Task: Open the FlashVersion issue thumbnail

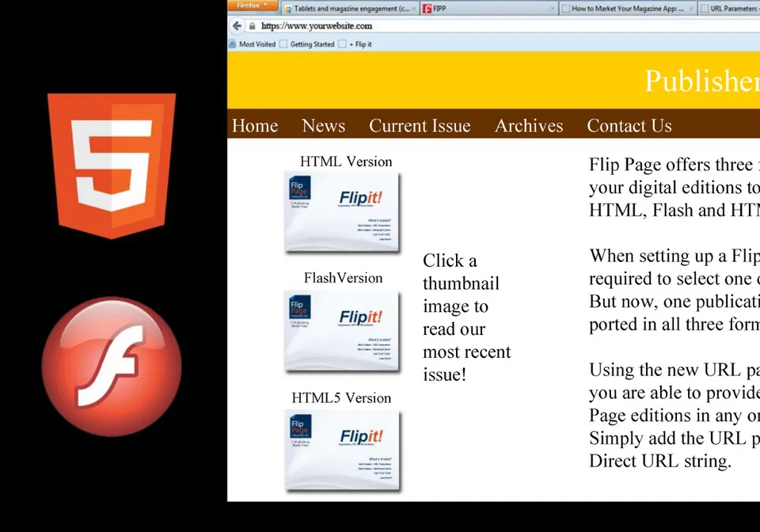Action: [x=342, y=330]
